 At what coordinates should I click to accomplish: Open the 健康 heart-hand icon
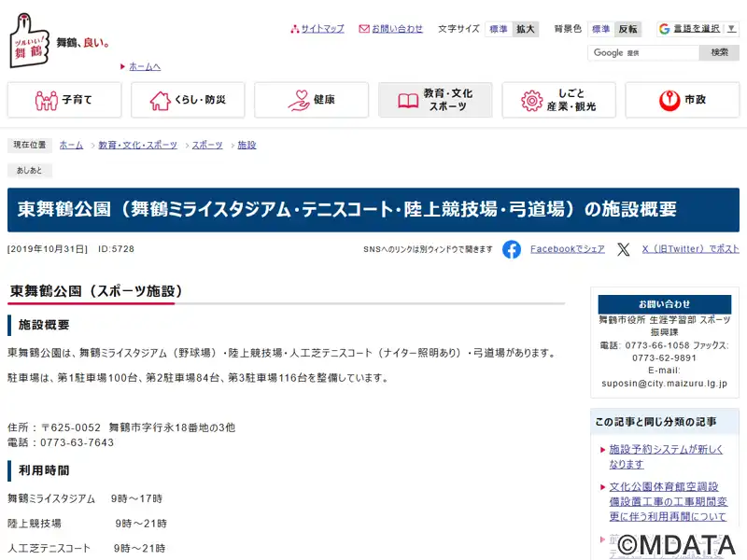click(x=299, y=100)
